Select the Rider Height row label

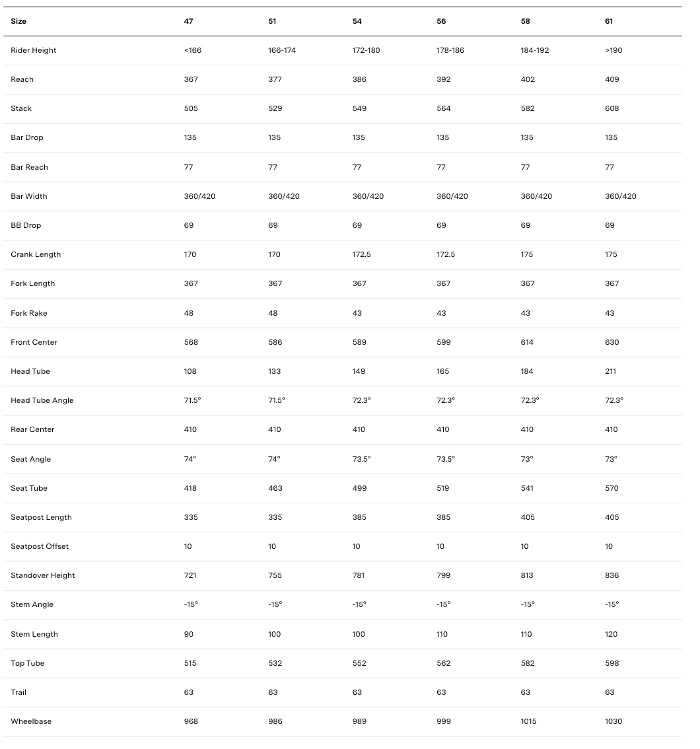[34, 50]
